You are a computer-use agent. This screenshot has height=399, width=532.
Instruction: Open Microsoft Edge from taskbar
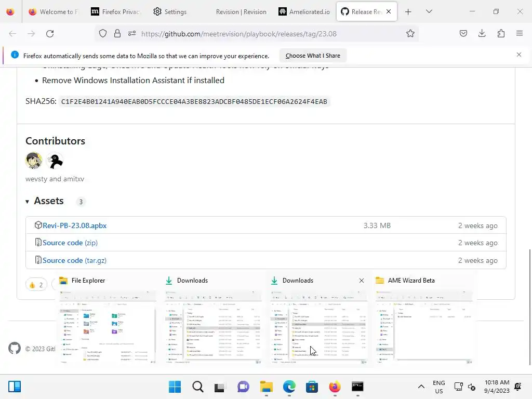[x=289, y=387]
